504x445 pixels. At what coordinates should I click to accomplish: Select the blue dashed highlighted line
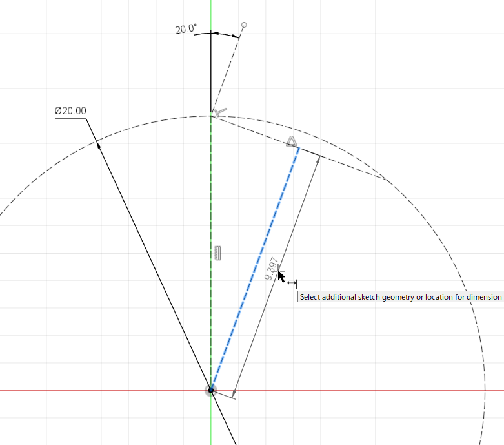(254, 269)
